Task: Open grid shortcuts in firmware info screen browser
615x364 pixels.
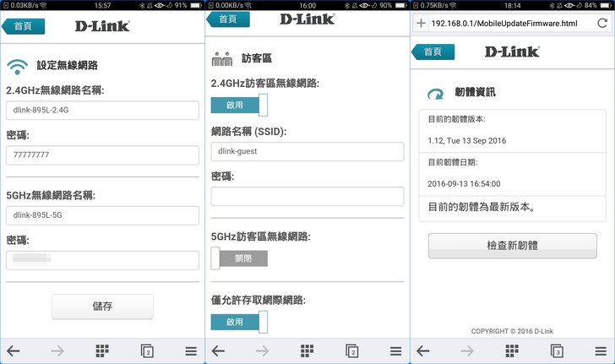Action: 512,350
